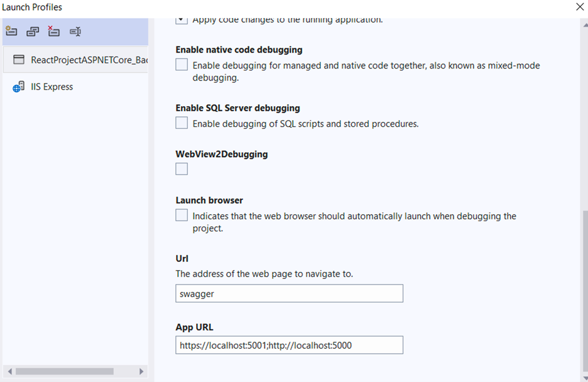
Task: Click the profile list left scroll arrow
Action: click(x=8, y=371)
